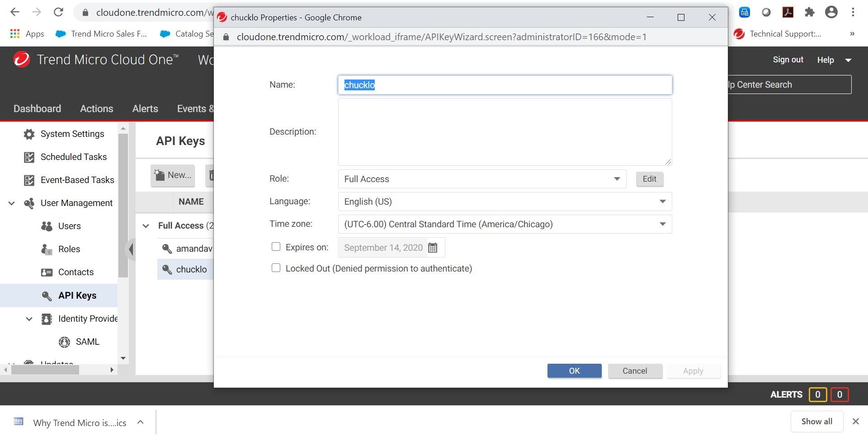Switch to the Alerts tab

click(x=145, y=108)
